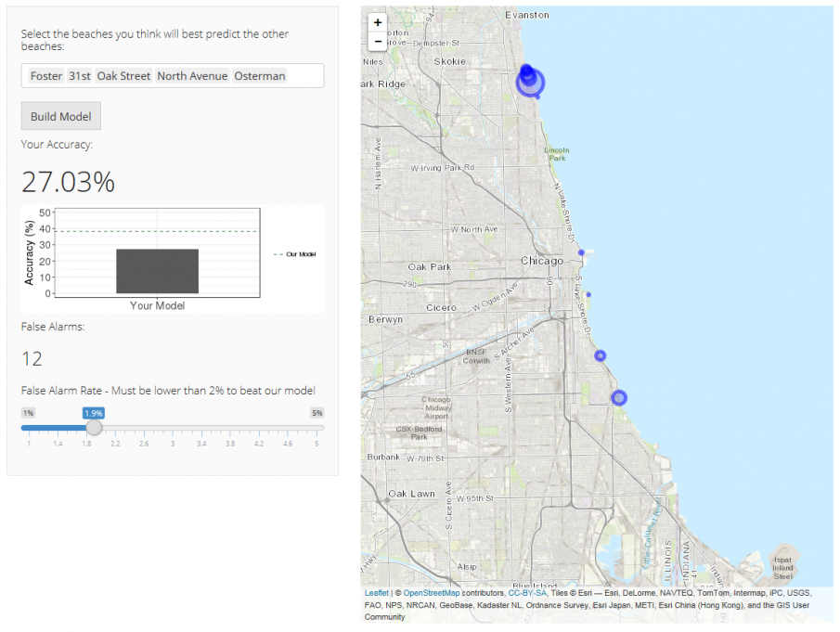Screen dimensions: 840x632
Task: Set slider to the 4.2 tick mark
Action: pyautogui.click(x=259, y=444)
